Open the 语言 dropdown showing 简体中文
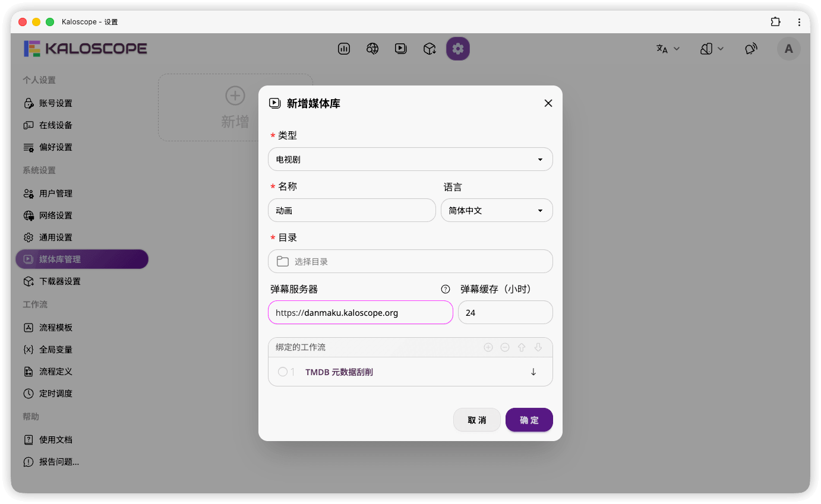 497,210
